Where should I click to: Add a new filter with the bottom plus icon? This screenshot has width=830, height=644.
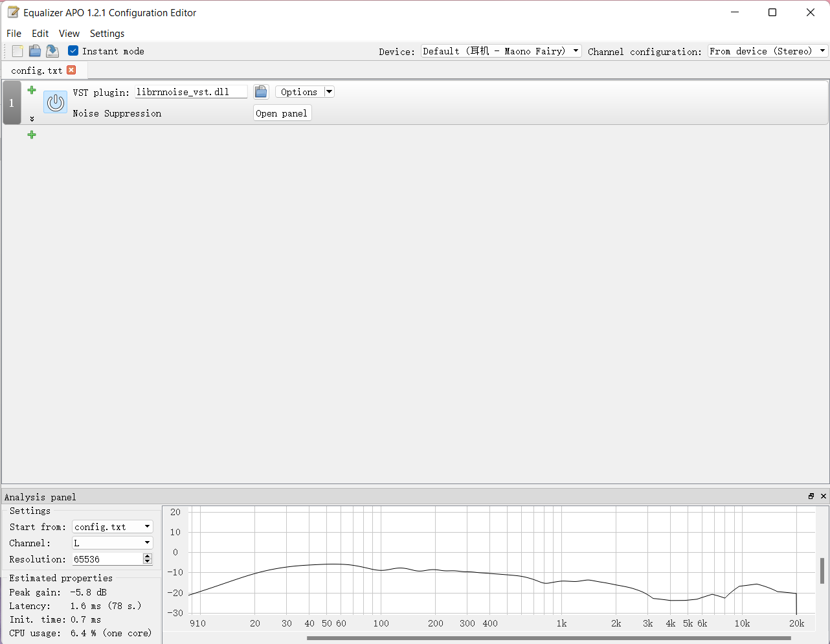pyautogui.click(x=32, y=135)
